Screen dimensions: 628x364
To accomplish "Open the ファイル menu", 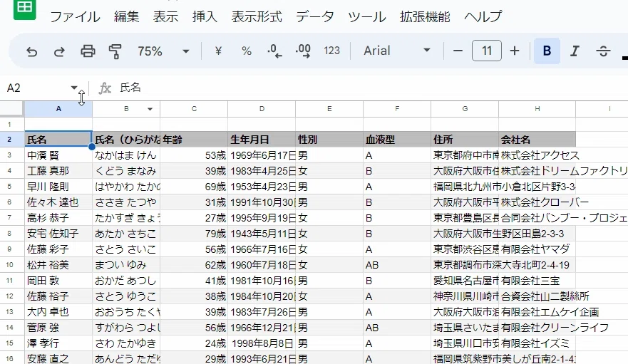I will tap(75, 17).
